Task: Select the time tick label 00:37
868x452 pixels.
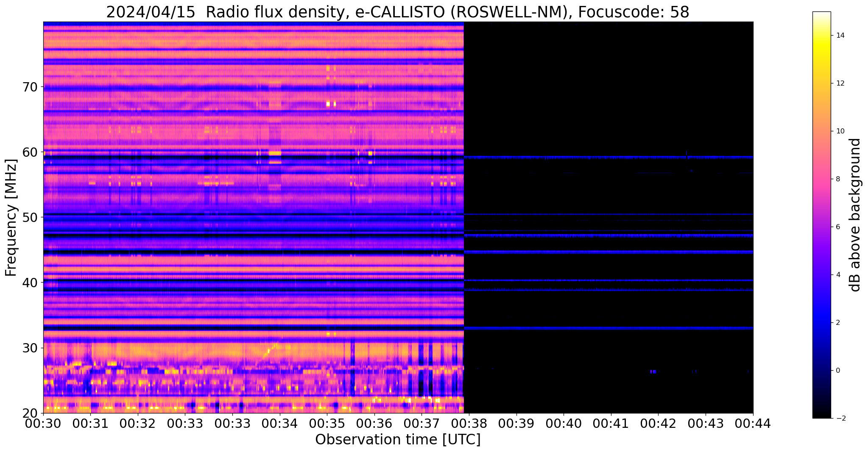Action: [x=422, y=424]
